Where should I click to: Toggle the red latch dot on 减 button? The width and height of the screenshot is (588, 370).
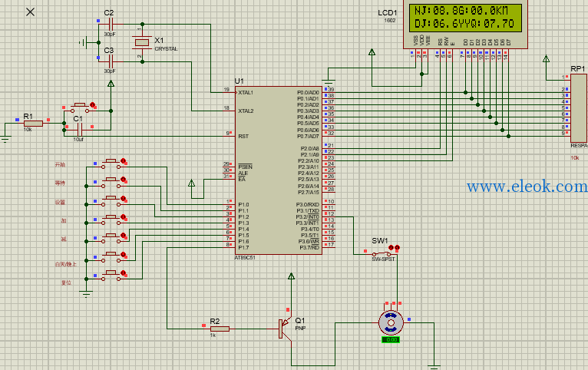(123, 236)
